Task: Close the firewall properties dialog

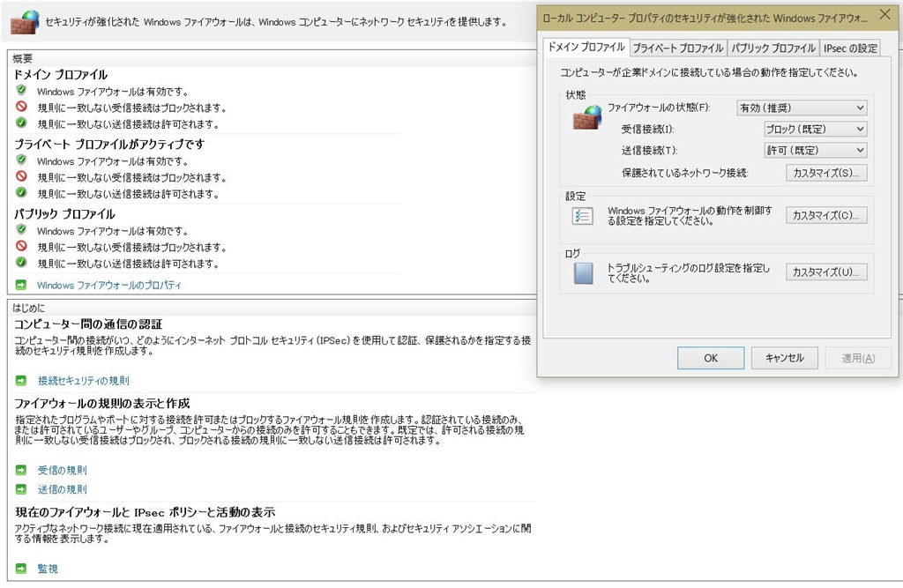Action: pos(885,15)
